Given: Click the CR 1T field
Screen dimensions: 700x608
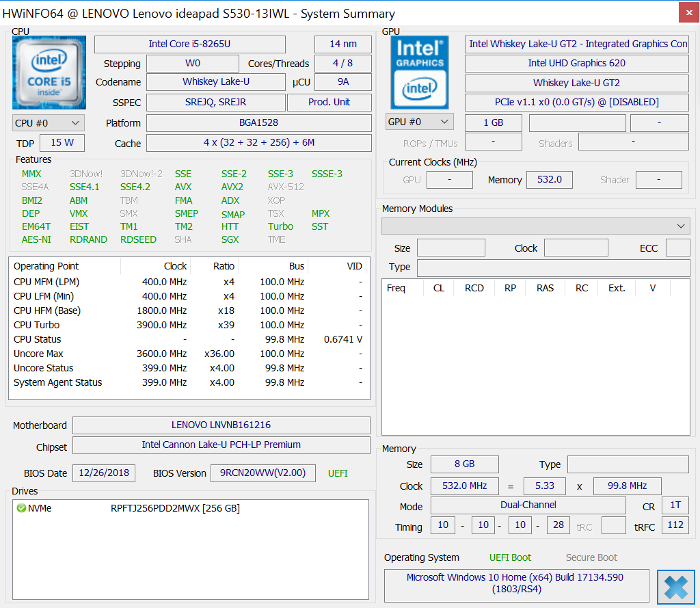Looking at the screenshot, I should [x=675, y=505].
